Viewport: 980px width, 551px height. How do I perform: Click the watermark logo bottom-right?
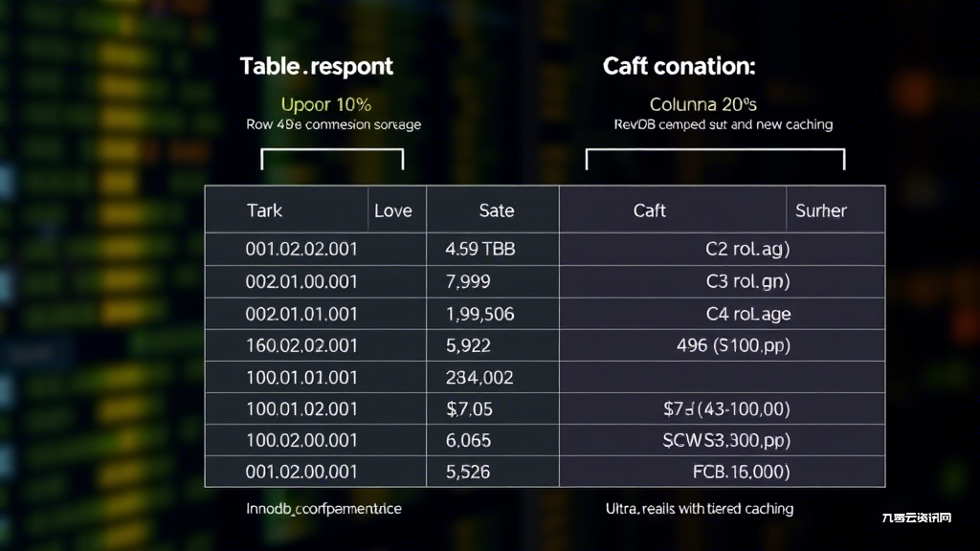(x=916, y=518)
